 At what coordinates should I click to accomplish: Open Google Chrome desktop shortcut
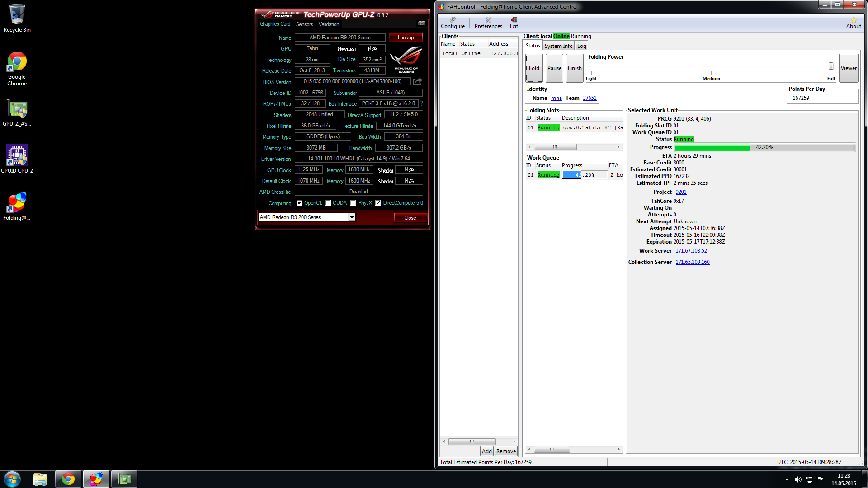(x=17, y=69)
